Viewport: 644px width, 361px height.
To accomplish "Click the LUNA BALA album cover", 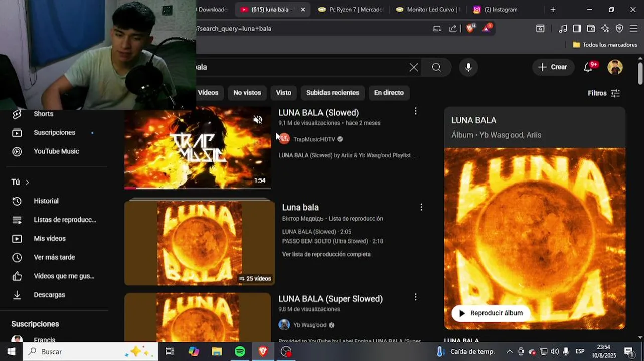I will pos(535,238).
